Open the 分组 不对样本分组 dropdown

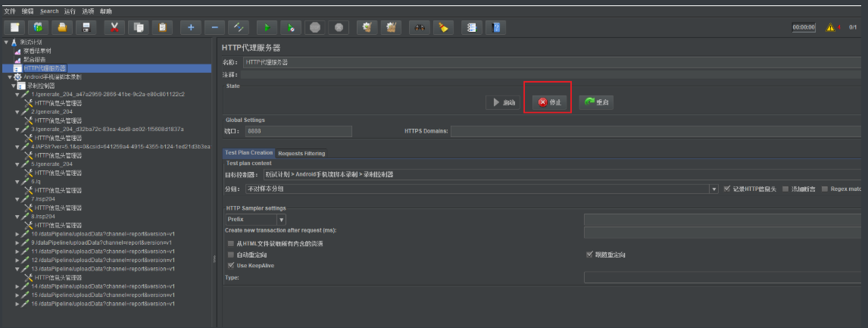click(714, 189)
